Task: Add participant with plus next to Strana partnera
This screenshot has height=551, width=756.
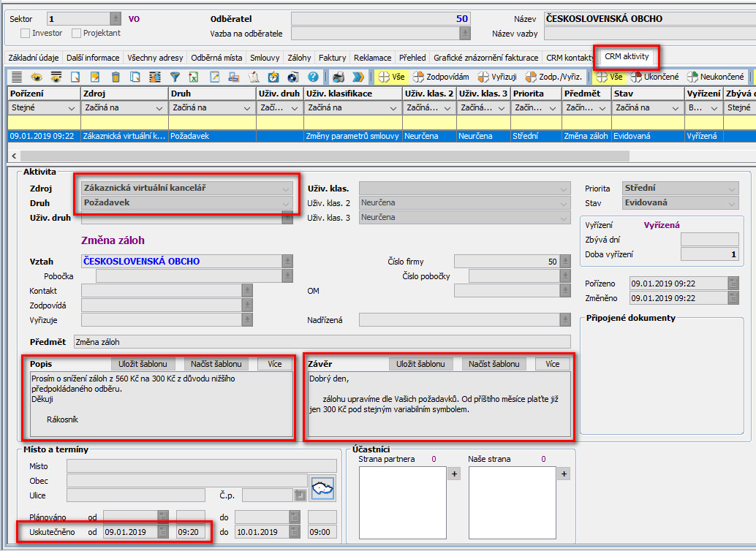Action: (453, 474)
